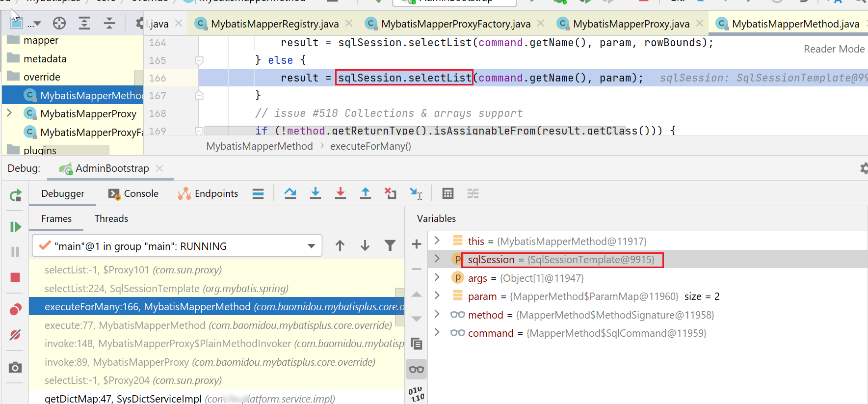868x404 pixels.
Task: Open View Breakpoints red circles icon
Action: point(15,309)
